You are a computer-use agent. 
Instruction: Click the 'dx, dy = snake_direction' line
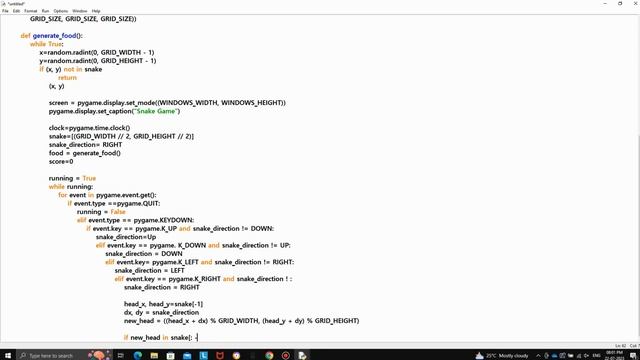pyautogui.click(x=161, y=312)
